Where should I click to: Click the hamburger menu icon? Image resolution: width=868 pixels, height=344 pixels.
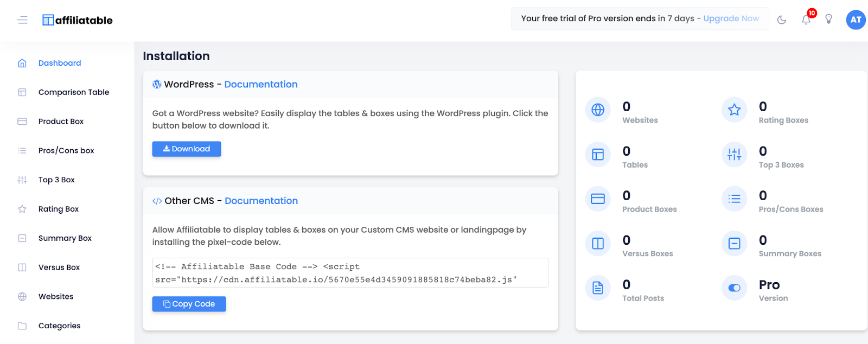[x=22, y=20]
